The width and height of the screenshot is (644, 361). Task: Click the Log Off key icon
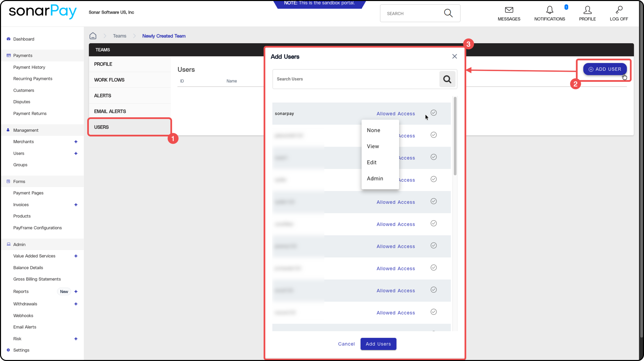pos(619,10)
